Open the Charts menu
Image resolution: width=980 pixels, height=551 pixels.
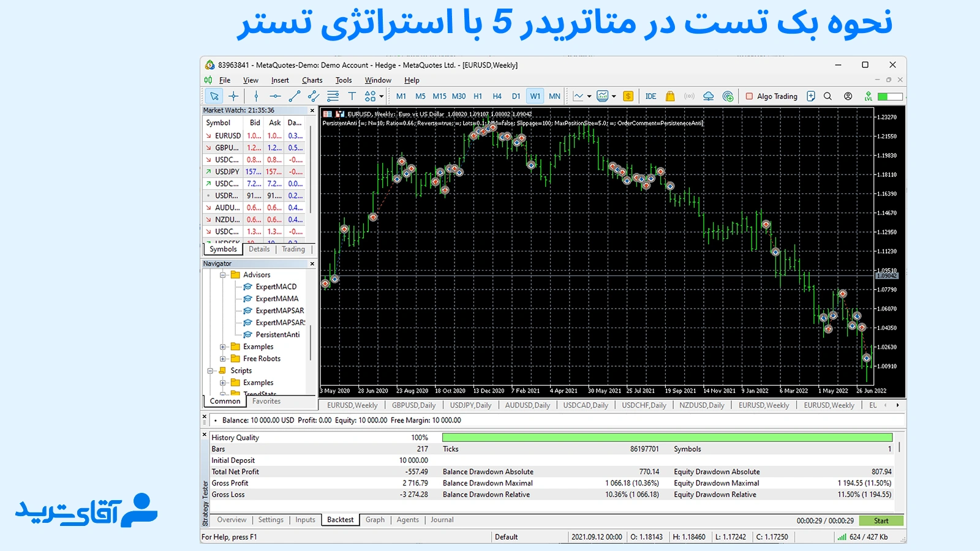(312, 80)
